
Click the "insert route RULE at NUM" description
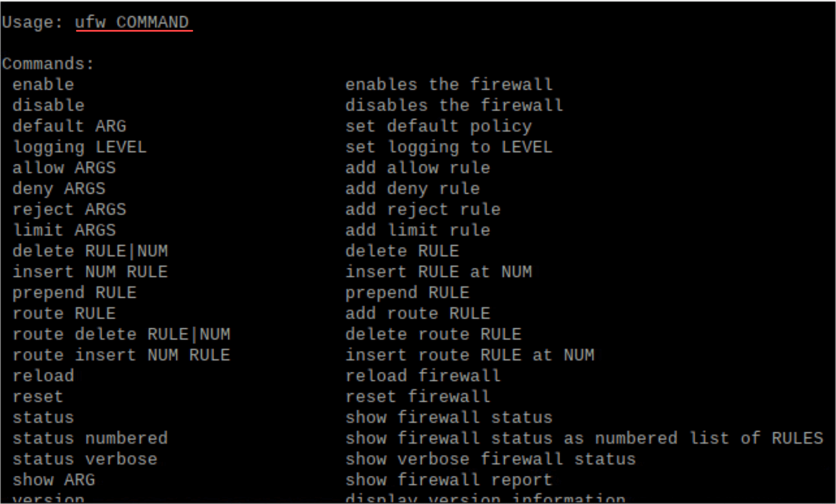(469, 355)
